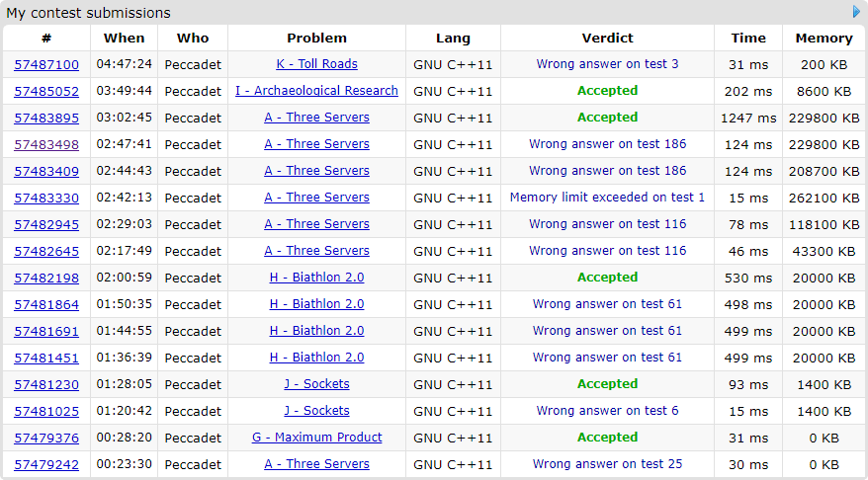Open submission 57487100
The image size is (868, 480).
pos(46,64)
